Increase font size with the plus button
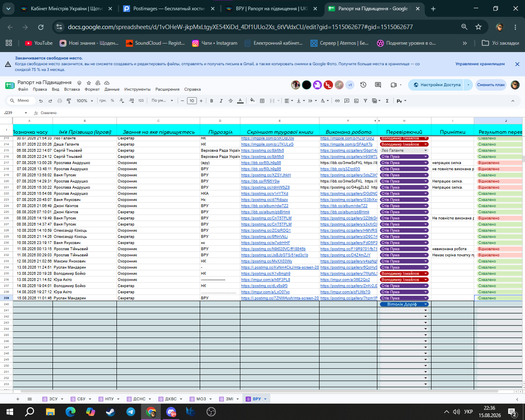 coord(201,101)
